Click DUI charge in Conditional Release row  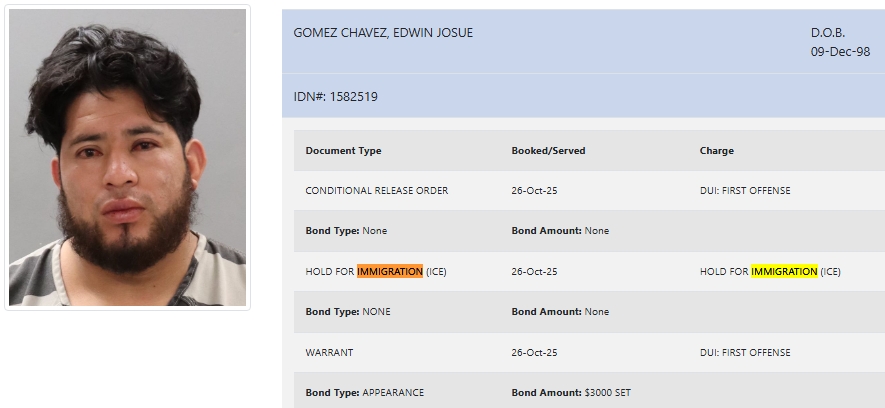tap(745, 191)
